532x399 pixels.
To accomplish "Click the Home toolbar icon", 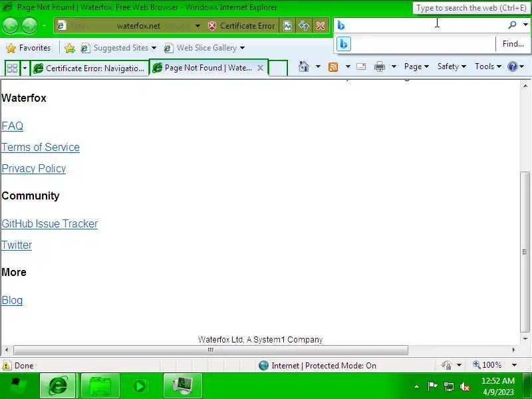I will pos(304,66).
